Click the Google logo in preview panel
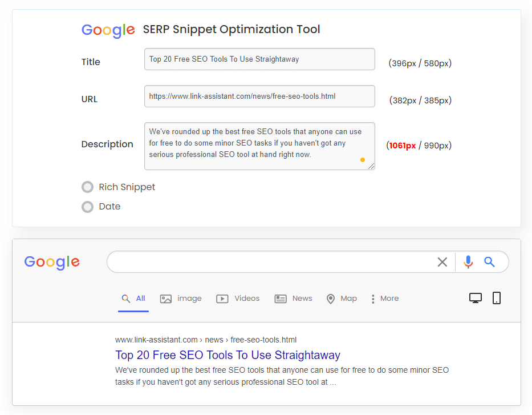Screen dimensions: 532x415 (x=52, y=262)
